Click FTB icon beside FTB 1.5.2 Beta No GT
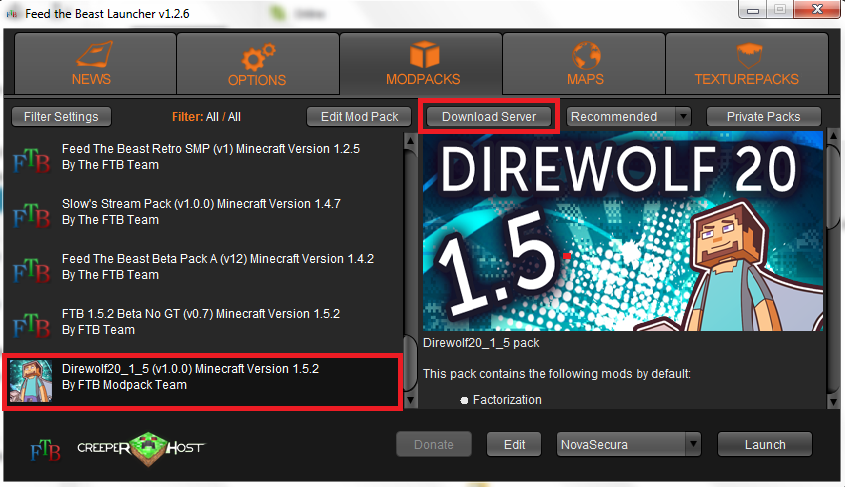 click(31, 322)
